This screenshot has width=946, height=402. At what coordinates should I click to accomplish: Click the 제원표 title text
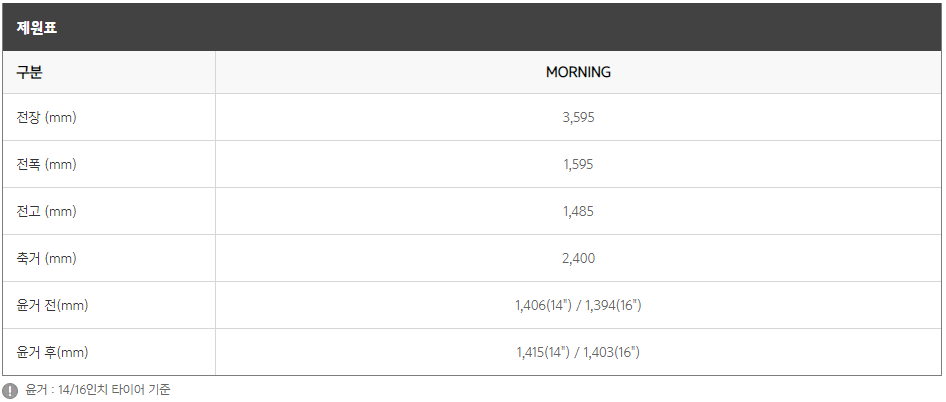(37, 28)
